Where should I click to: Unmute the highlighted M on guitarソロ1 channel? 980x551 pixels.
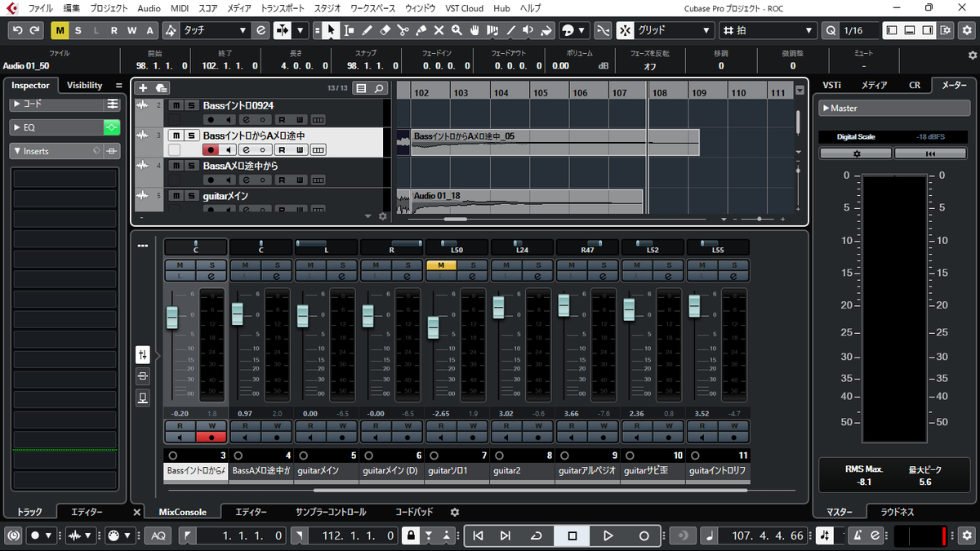pyautogui.click(x=441, y=265)
